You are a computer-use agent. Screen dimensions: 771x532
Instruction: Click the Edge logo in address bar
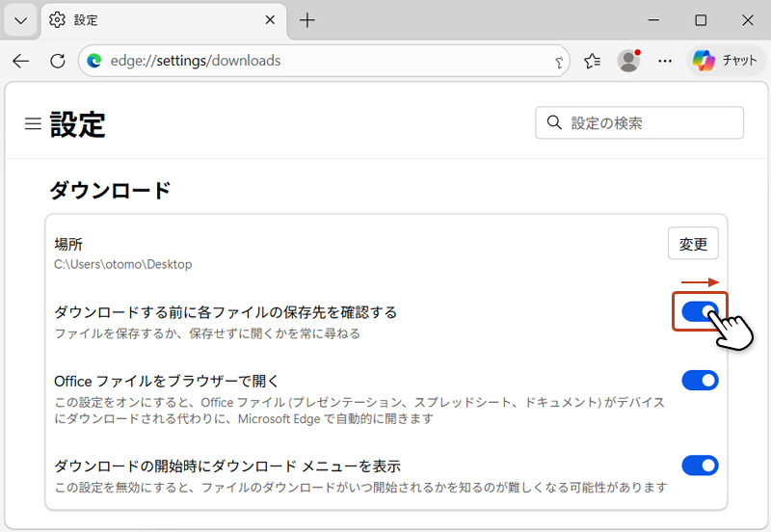pyautogui.click(x=93, y=61)
